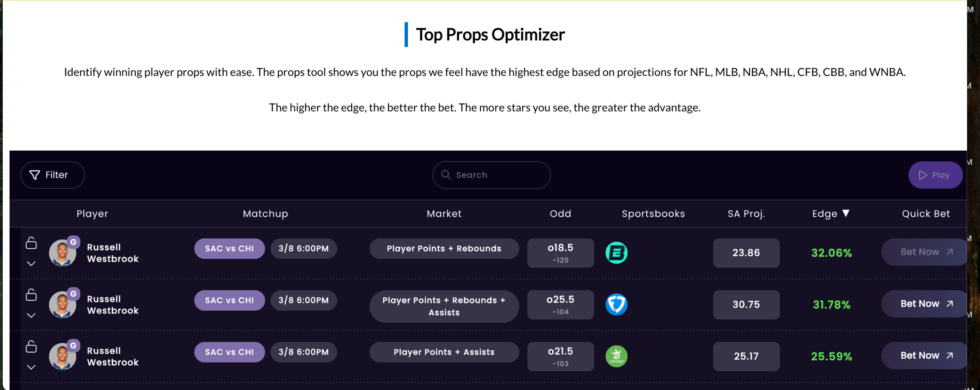Expand the Points + Rebounds row chevron
The width and height of the screenshot is (980, 390).
[31, 264]
